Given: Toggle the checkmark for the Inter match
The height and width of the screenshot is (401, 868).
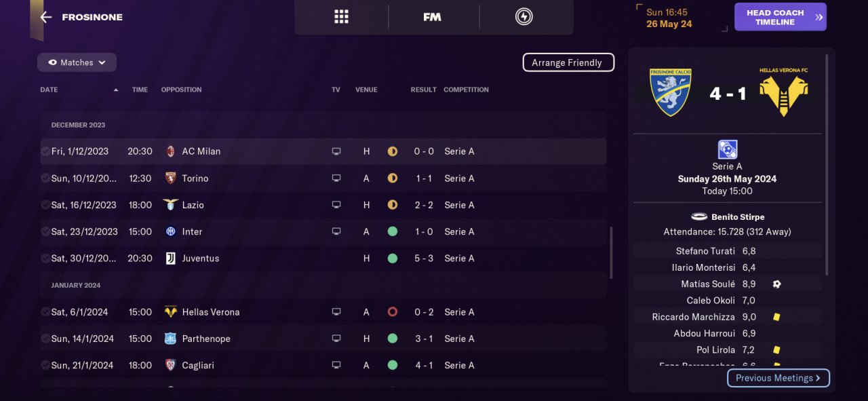Looking at the screenshot, I should (x=45, y=231).
